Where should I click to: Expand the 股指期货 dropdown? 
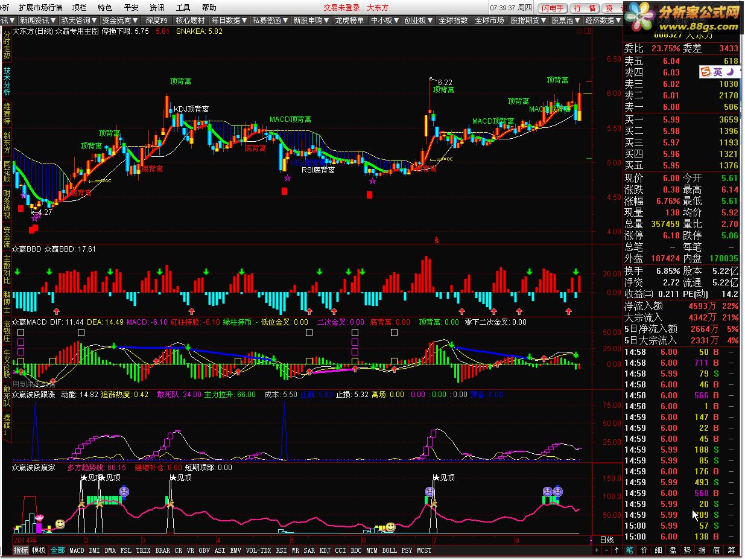pyautogui.click(x=528, y=20)
